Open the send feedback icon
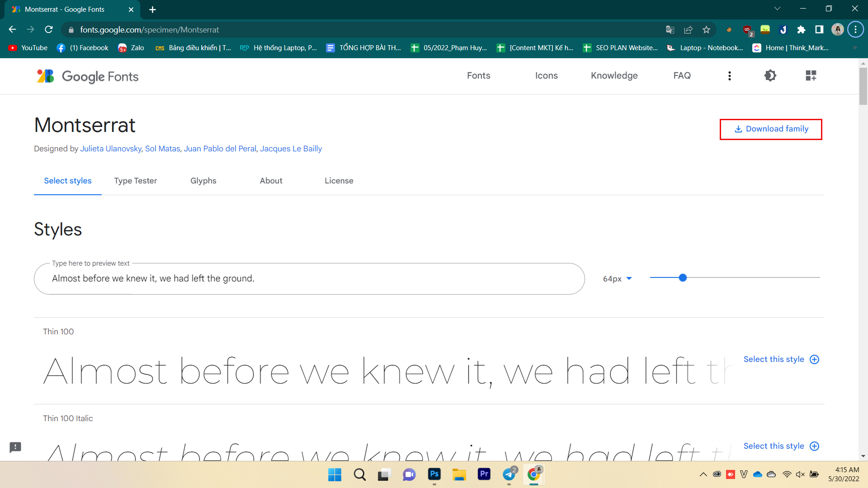This screenshot has height=488, width=868. click(x=15, y=447)
